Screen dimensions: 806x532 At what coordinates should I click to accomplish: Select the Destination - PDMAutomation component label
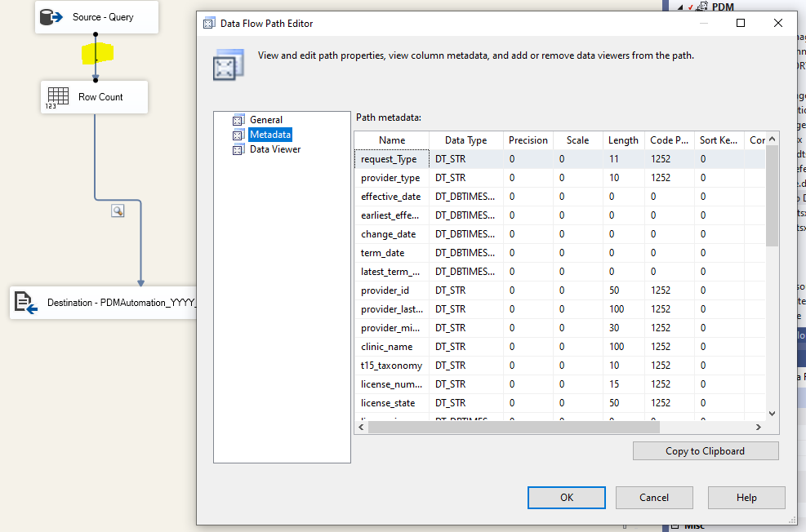tap(122, 303)
